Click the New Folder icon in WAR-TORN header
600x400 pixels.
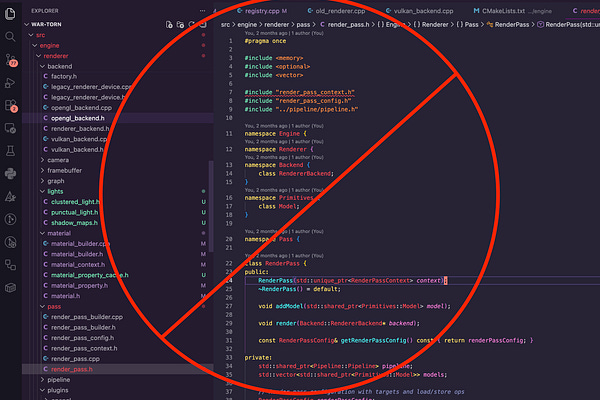click(x=180, y=24)
